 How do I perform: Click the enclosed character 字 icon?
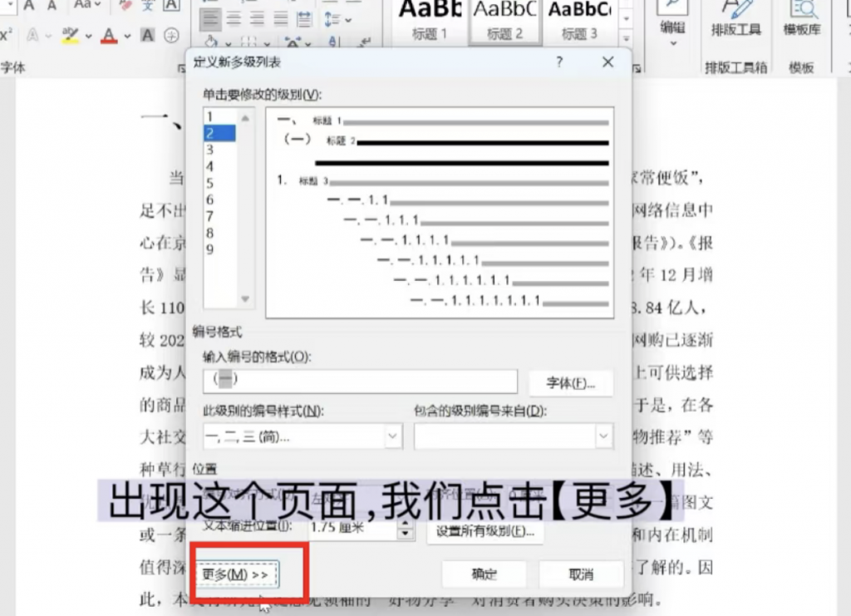171,36
